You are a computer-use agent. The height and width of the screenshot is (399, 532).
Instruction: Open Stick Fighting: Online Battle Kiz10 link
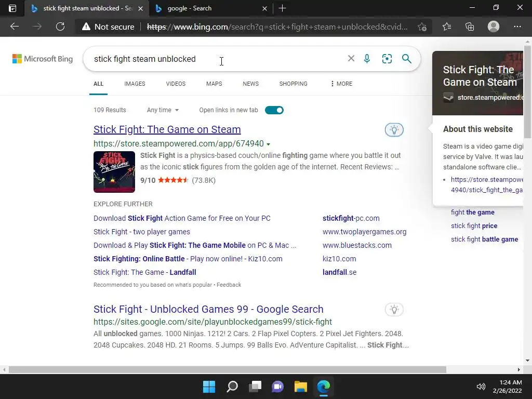click(x=188, y=259)
